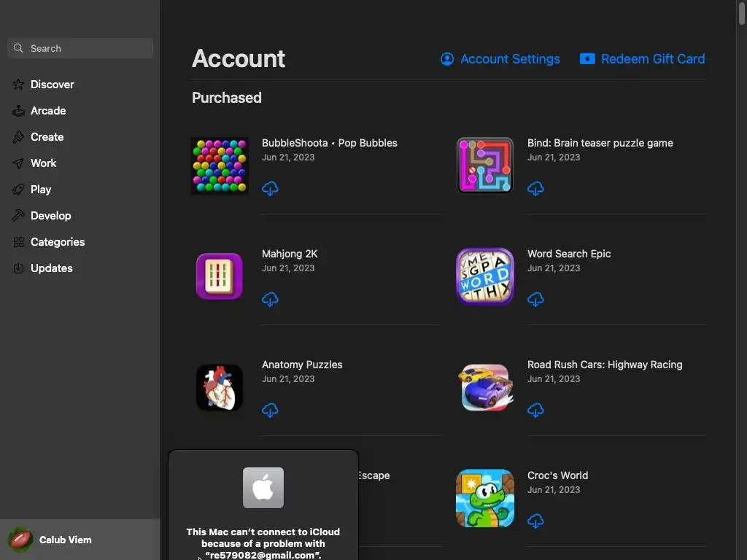Click Road Rush Cars: Highway Racing title
The width and height of the screenshot is (747, 560).
click(x=605, y=365)
